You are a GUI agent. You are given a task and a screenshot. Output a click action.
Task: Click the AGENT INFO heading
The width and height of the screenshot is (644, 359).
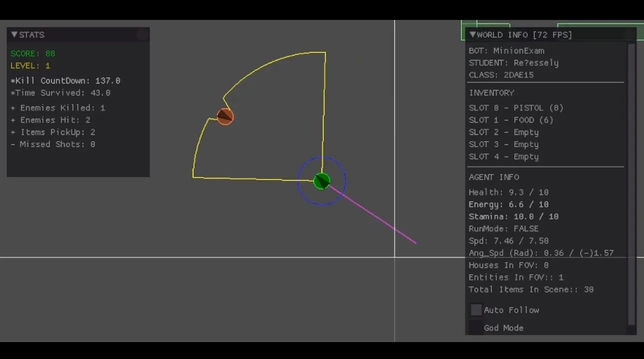tap(494, 177)
